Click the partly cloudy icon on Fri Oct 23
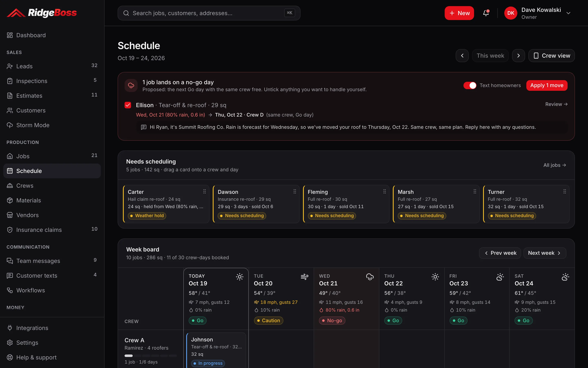Image resolution: width=588 pixels, height=368 pixels. (500, 277)
